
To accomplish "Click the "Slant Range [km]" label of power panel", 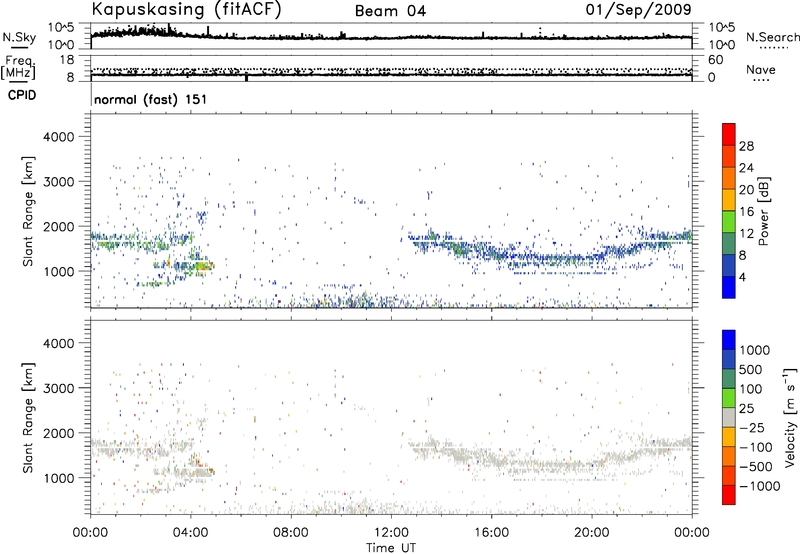I will (28, 211).
